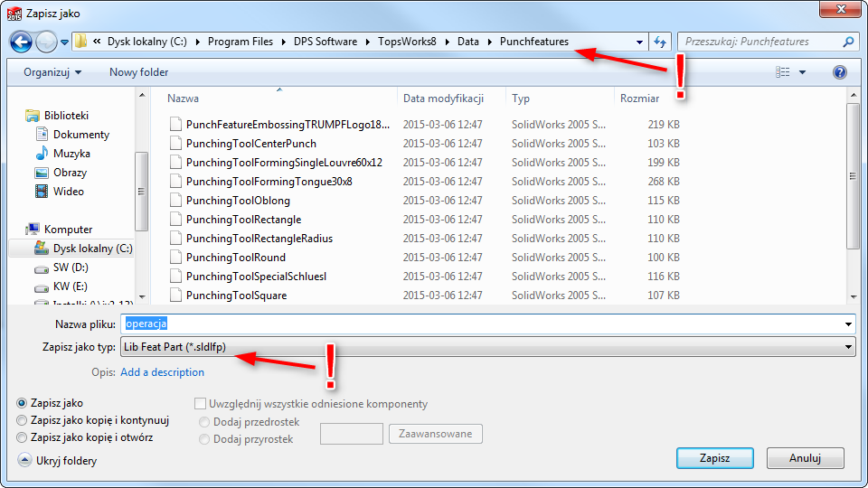
Task: Open the help question mark icon
Action: (x=839, y=72)
